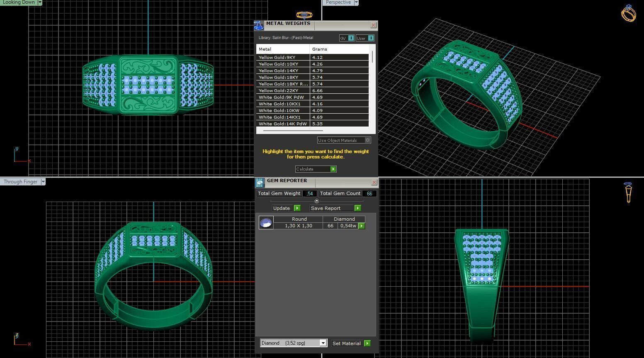644x358 pixels.
Task: Click the Update button
Action: coord(286,208)
